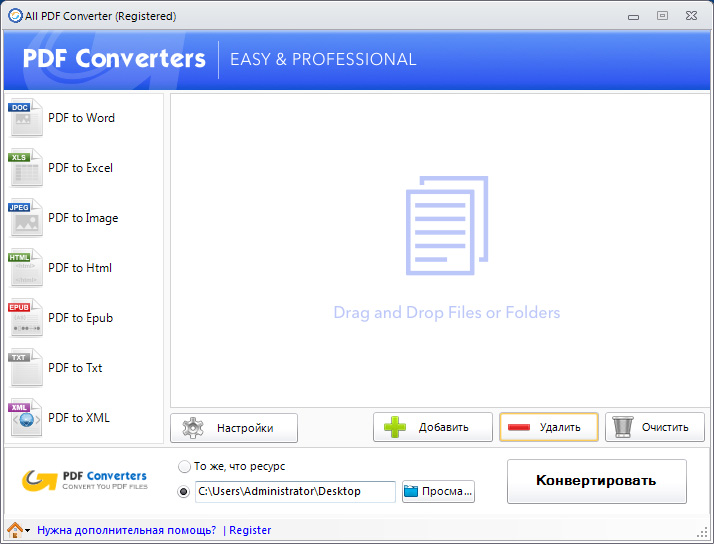Click the Register link
Viewport: 714px width, 544px height.
(250, 530)
